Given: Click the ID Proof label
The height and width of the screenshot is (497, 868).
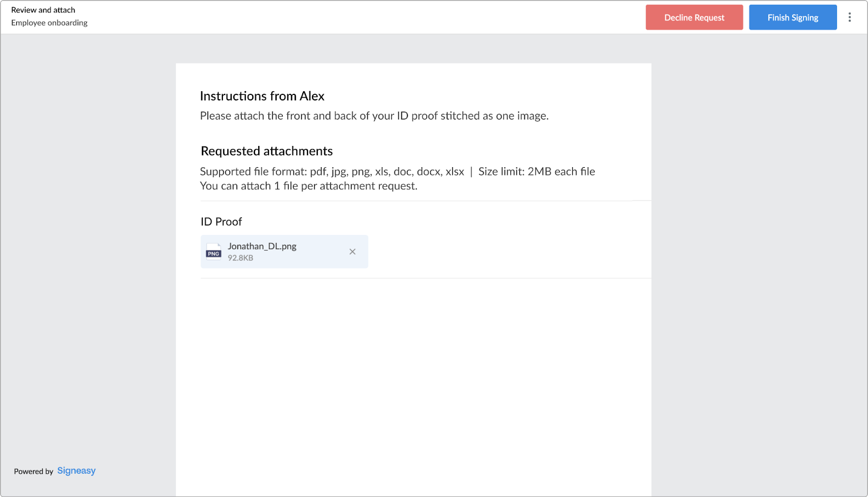Looking at the screenshot, I should pyautogui.click(x=221, y=221).
